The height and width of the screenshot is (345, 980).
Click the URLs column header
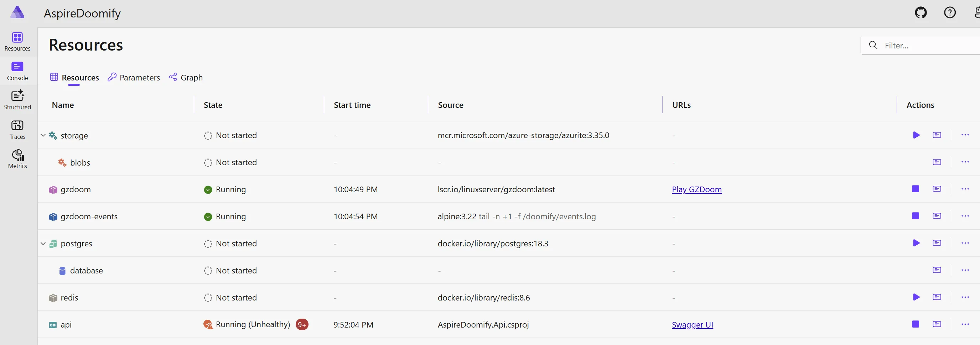coord(681,105)
